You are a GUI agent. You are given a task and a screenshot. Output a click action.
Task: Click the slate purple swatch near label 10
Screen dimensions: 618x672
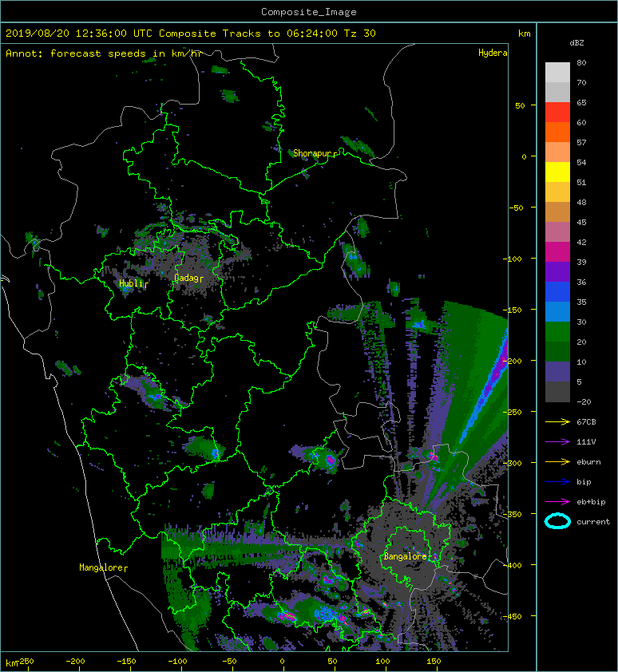click(x=557, y=371)
